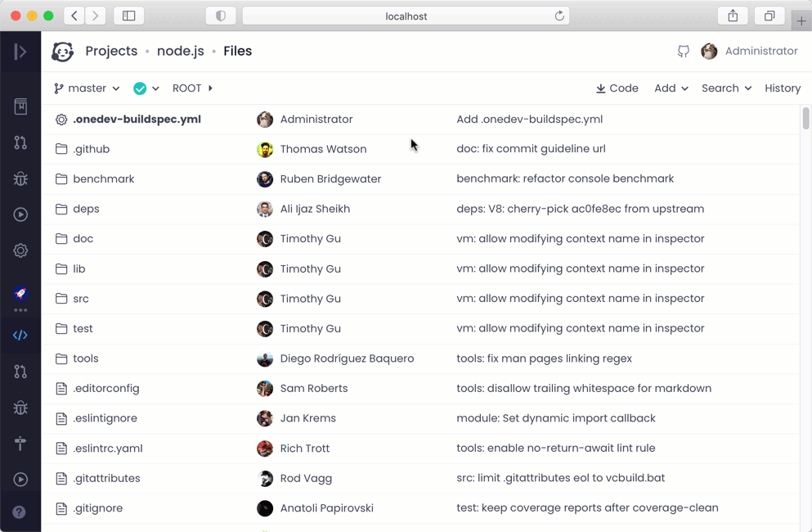Viewport: 812px width, 532px height.
Task: Download code with the Code button
Action: (617, 88)
